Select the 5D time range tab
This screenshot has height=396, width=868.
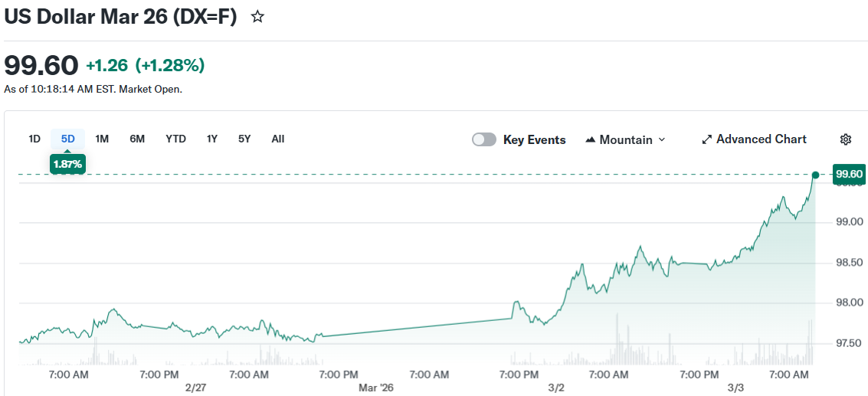[68, 139]
